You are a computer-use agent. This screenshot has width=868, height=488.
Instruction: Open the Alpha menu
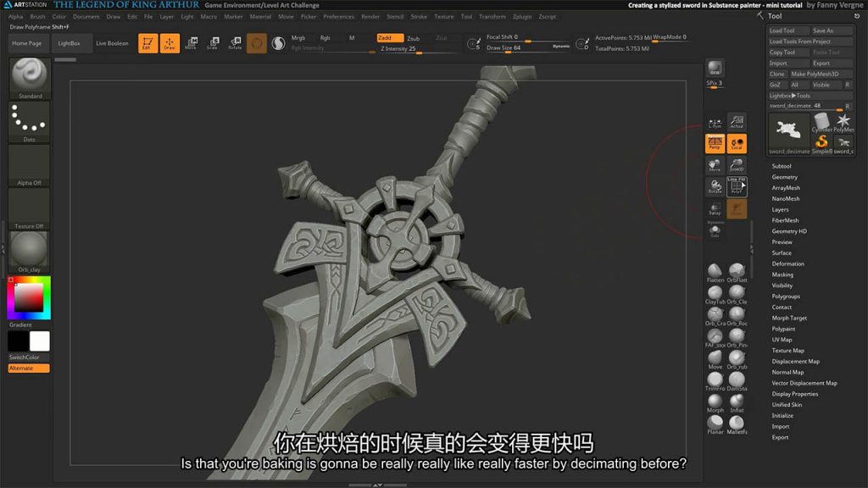click(x=15, y=17)
